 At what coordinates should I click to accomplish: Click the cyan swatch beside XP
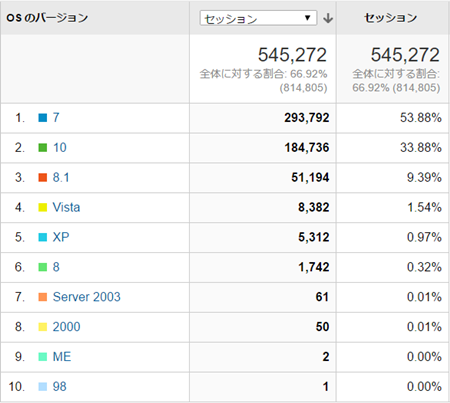[43, 237]
